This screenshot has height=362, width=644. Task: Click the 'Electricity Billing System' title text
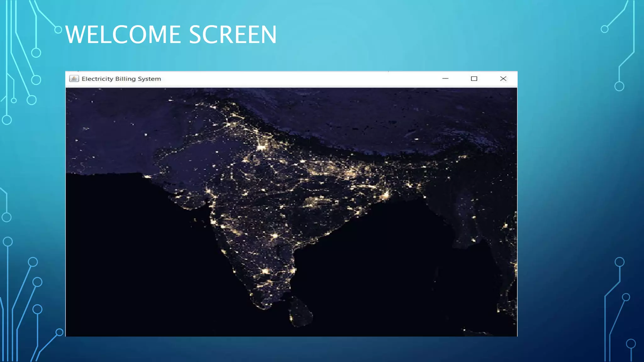(x=121, y=79)
